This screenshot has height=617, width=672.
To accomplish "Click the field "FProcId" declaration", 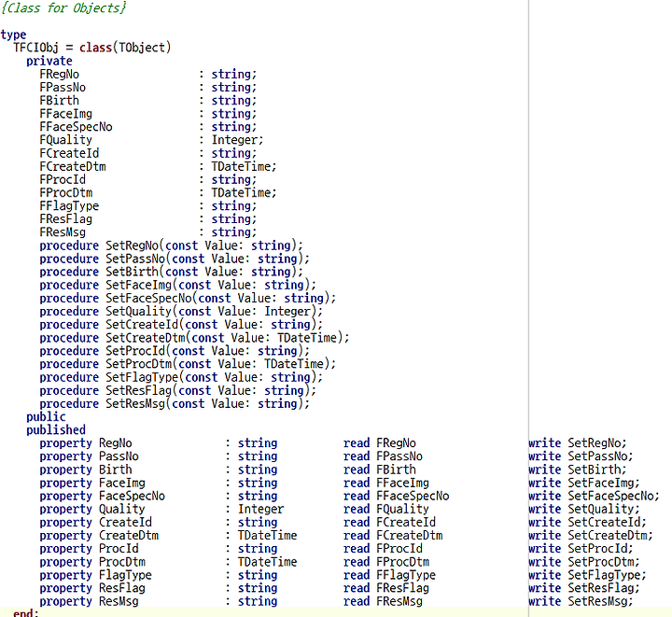I will click(x=63, y=179).
